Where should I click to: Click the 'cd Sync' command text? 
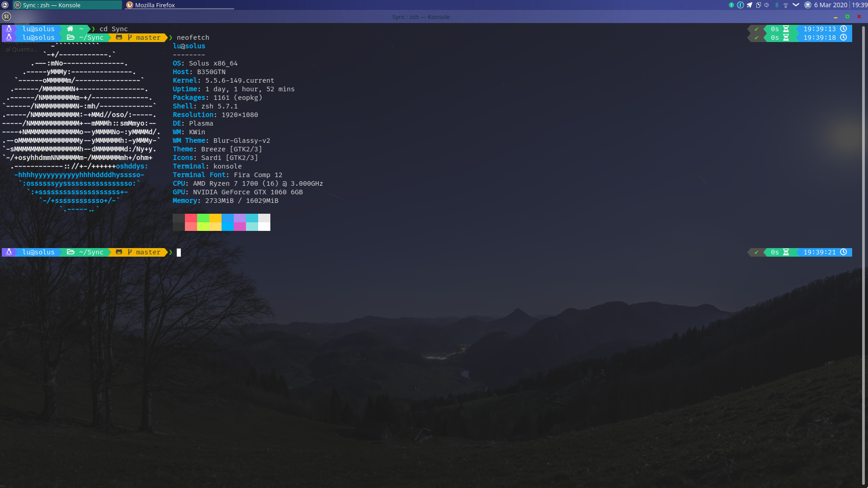(x=113, y=29)
